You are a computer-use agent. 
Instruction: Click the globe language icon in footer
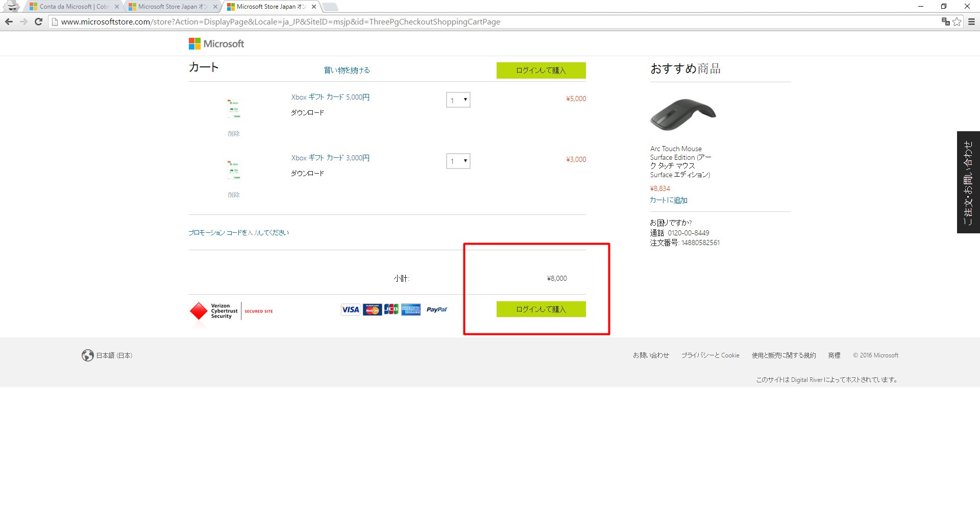click(x=87, y=355)
